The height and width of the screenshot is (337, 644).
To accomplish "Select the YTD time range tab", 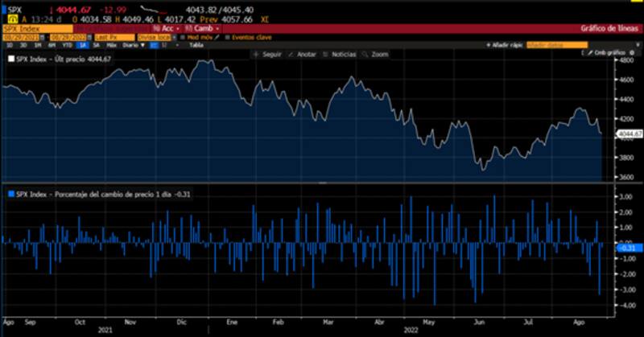I will 67,45.
